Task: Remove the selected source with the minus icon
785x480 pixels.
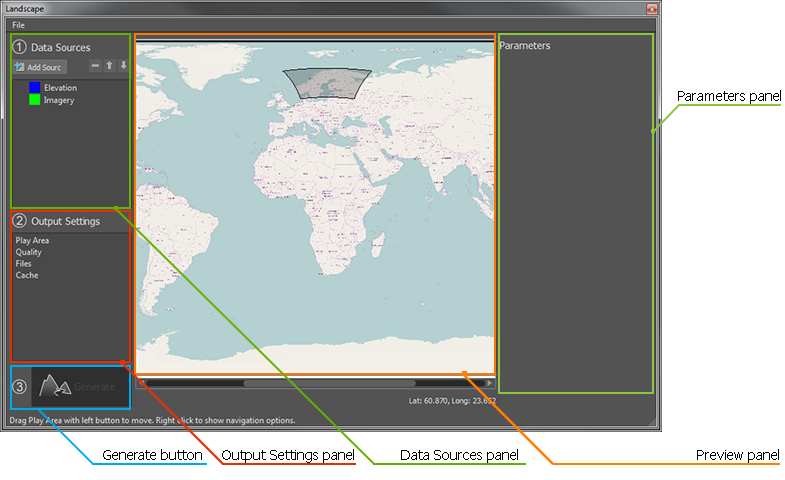Action: pos(95,66)
